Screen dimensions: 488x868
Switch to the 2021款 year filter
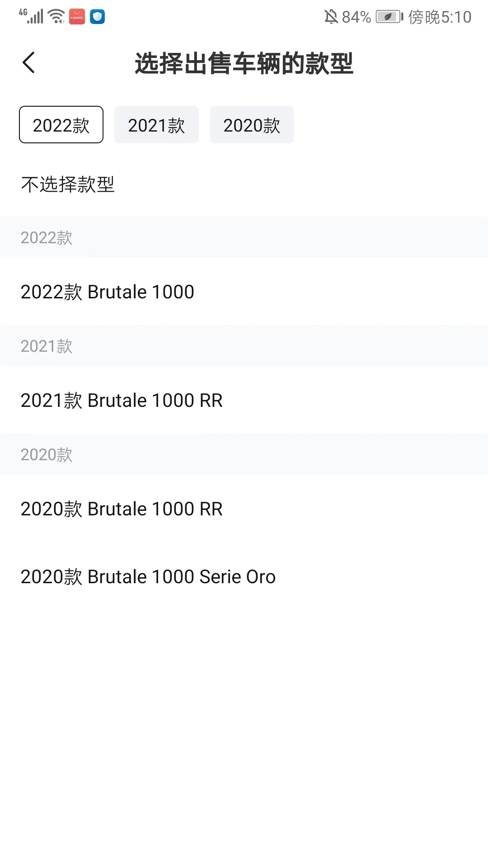pos(156,125)
